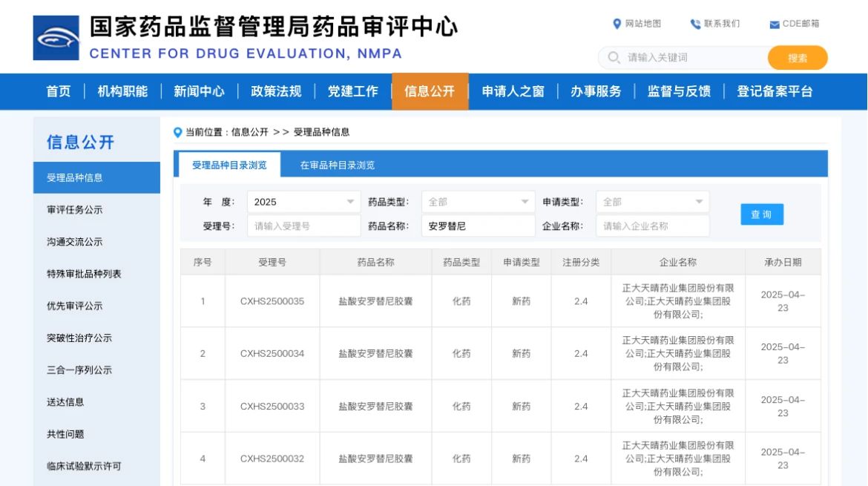Select the highlighted 信息公开 navigation item
This screenshot has width=868, height=486.
point(430,91)
